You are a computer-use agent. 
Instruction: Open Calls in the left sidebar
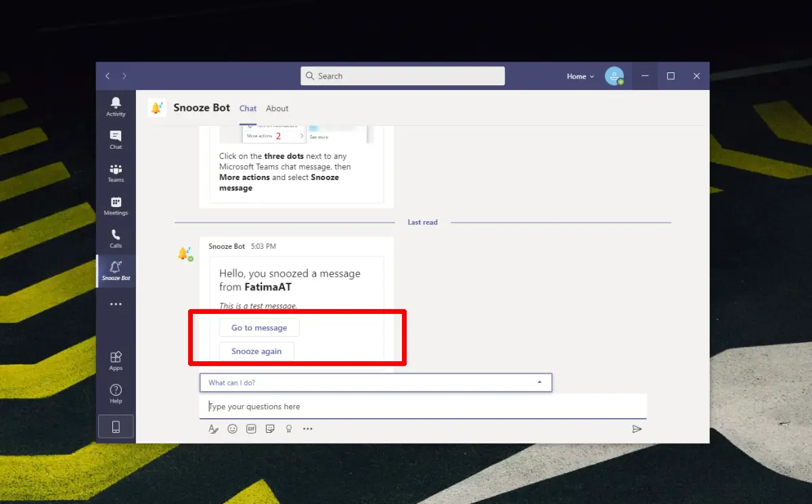[x=116, y=238]
